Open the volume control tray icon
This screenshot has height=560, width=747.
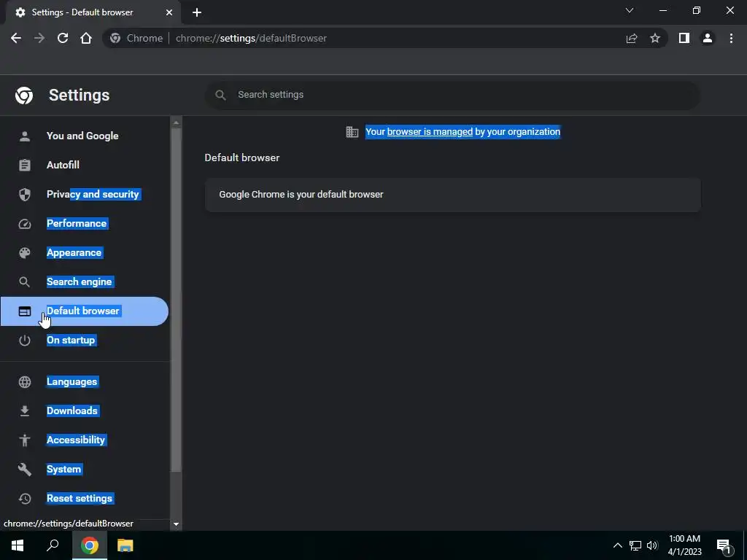click(x=652, y=545)
